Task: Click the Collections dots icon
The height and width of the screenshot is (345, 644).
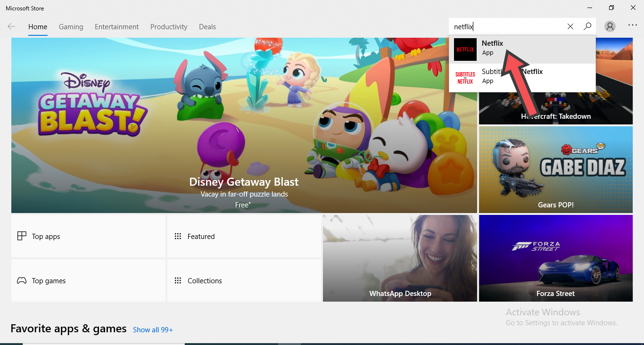Action: 178,280
